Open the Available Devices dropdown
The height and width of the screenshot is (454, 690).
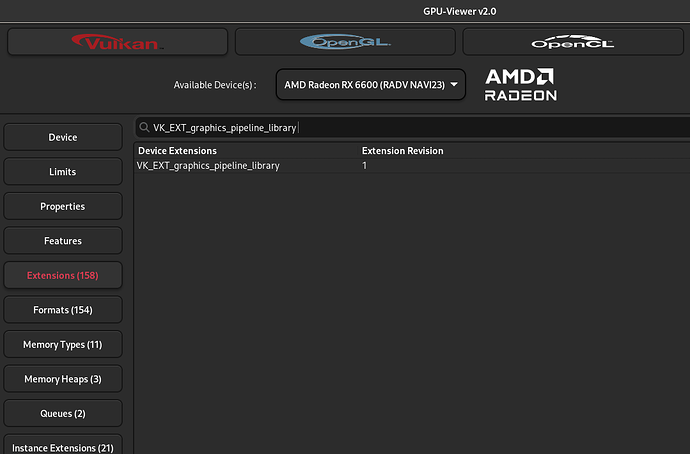pos(371,84)
